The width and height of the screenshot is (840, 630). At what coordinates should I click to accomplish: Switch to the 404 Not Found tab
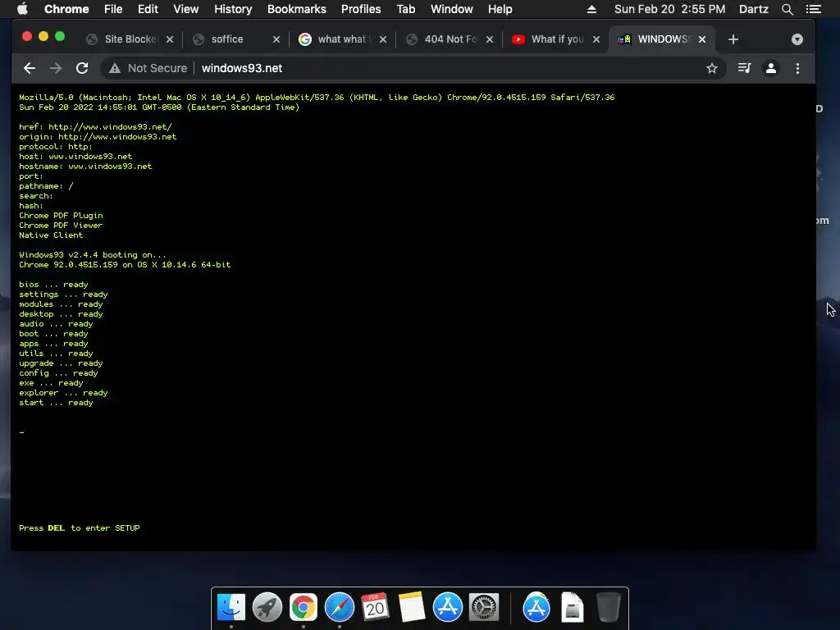click(449, 39)
